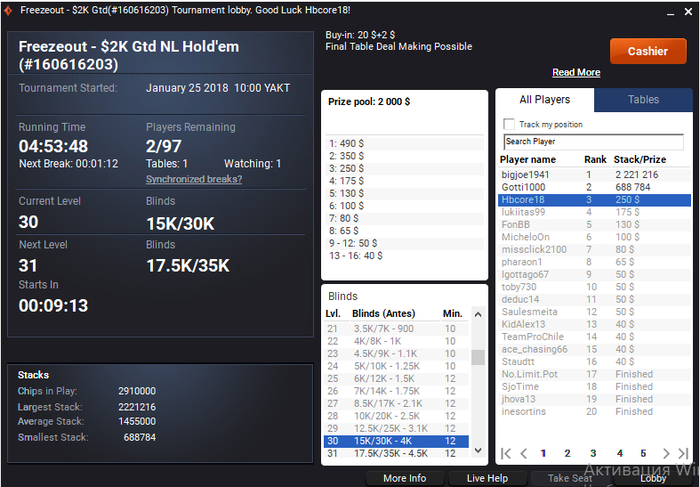Click the More Info button

click(404, 478)
